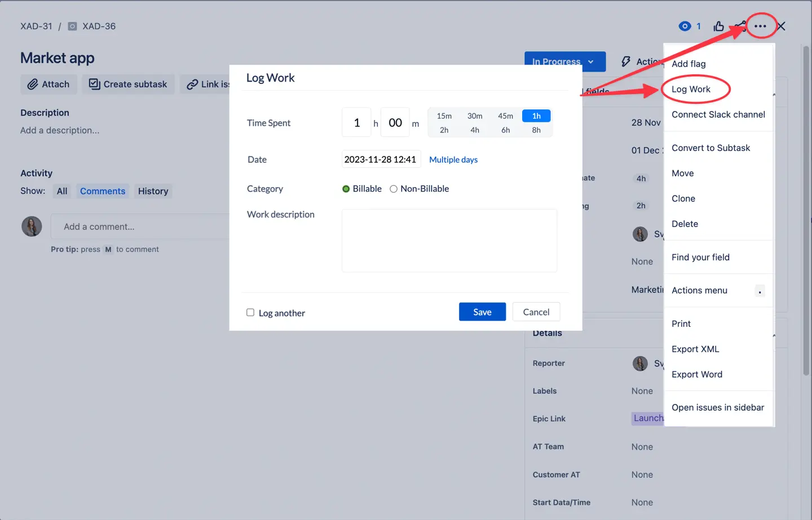Select the Non-Billable radio button
The width and height of the screenshot is (812, 520).
click(393, 189)
